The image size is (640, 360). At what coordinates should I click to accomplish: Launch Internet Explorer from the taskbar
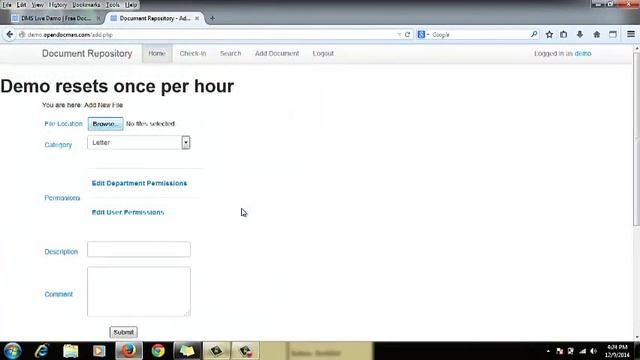coord(42,351)
